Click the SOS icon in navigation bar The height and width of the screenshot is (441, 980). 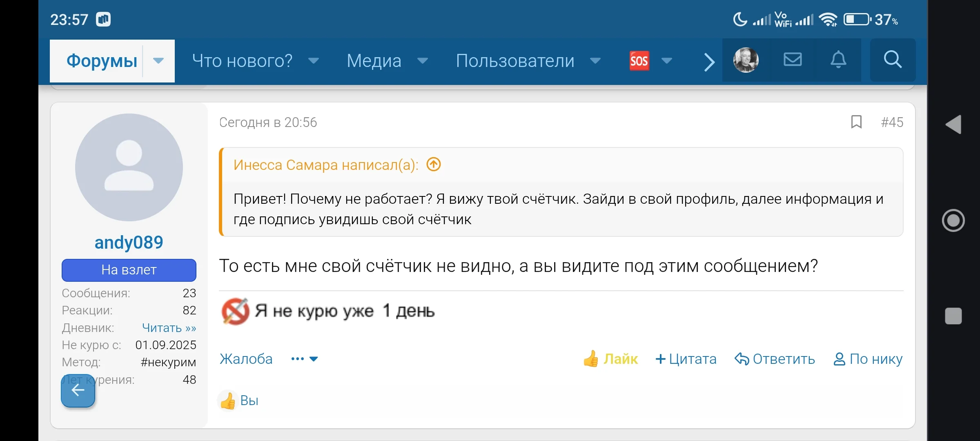pyautogui.click(x=639, y=60)
